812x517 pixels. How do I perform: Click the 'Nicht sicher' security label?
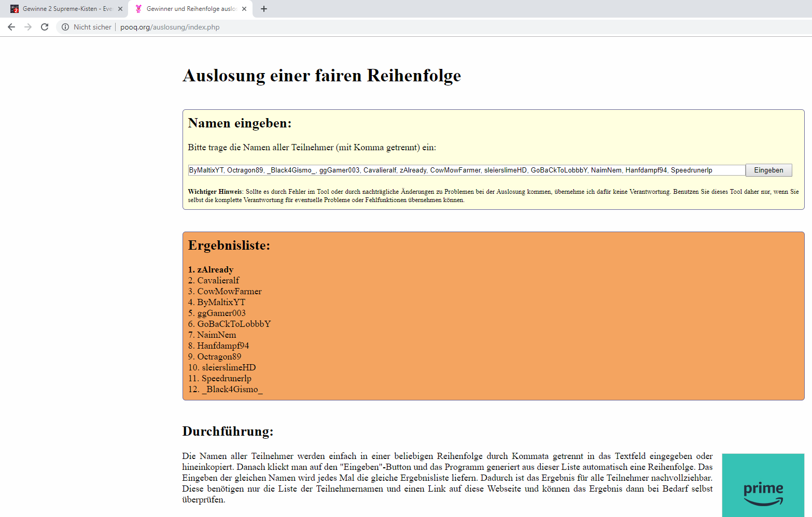[x=92, y=27]
